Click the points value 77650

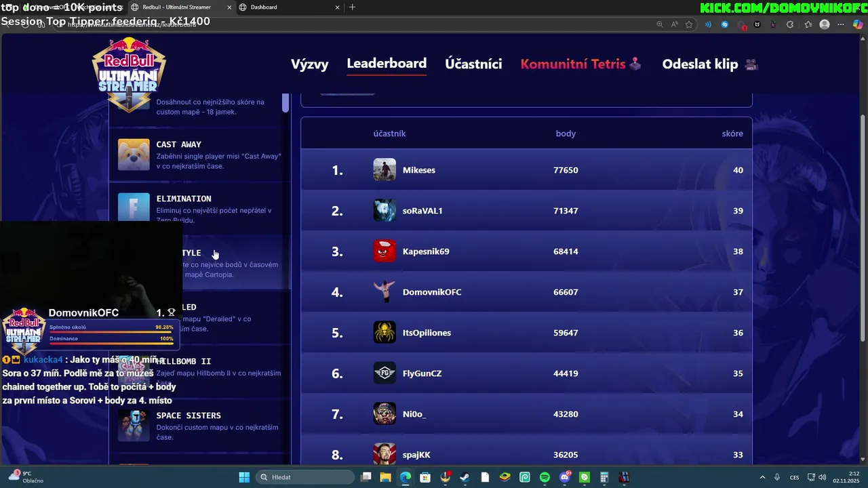coord(566,170)
